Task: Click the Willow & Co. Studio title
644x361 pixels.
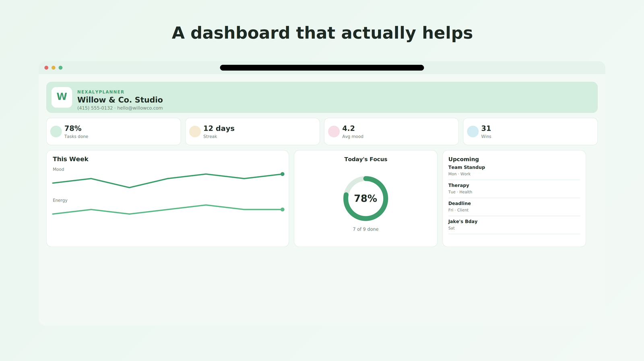Action: (120, 100)
